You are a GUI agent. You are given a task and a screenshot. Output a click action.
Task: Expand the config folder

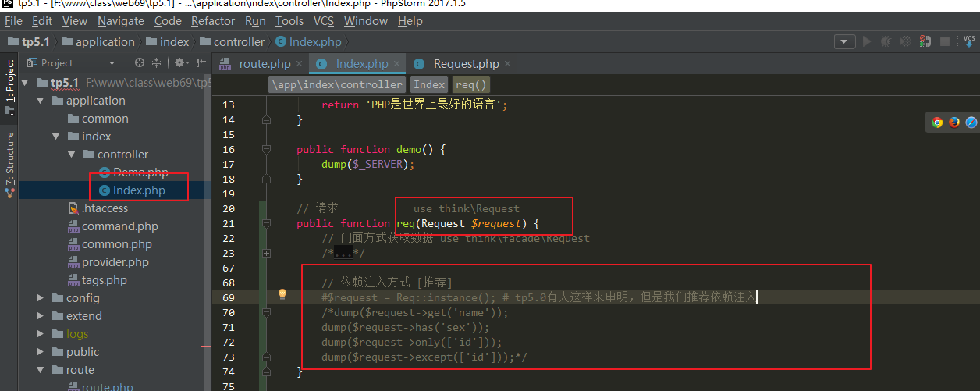click(41, 298)
